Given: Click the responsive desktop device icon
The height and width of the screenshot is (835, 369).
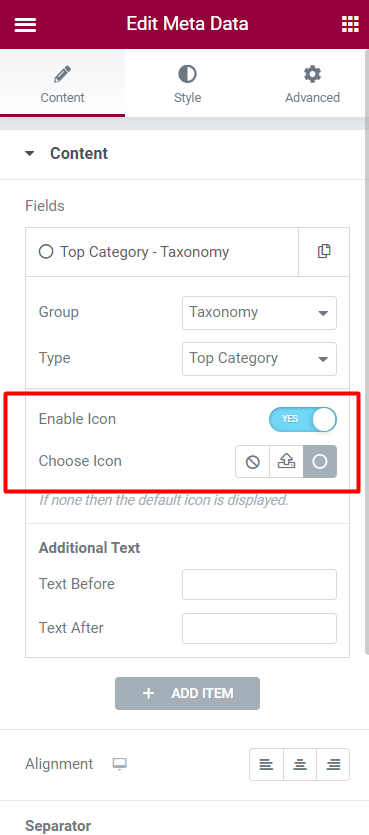Looking at the screenshot, I should tap(119, 764).
